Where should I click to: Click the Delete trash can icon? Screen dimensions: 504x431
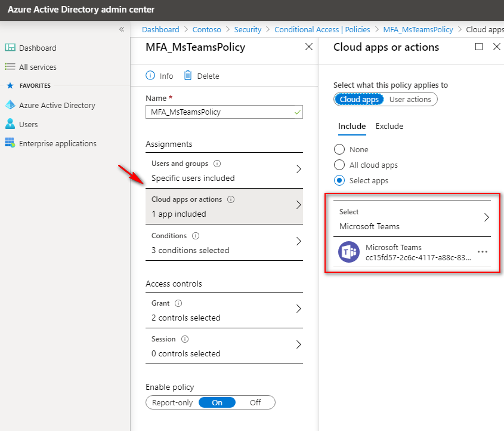coord(188,76)
